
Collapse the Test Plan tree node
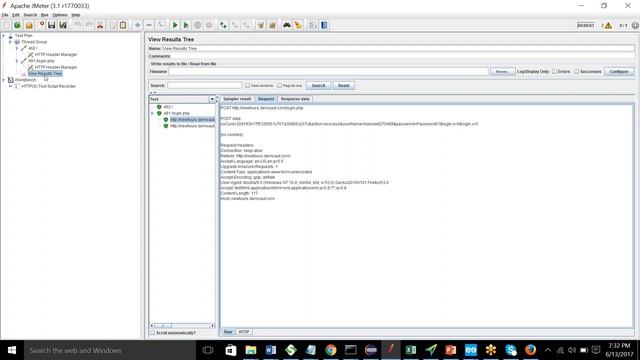(4, 36)
